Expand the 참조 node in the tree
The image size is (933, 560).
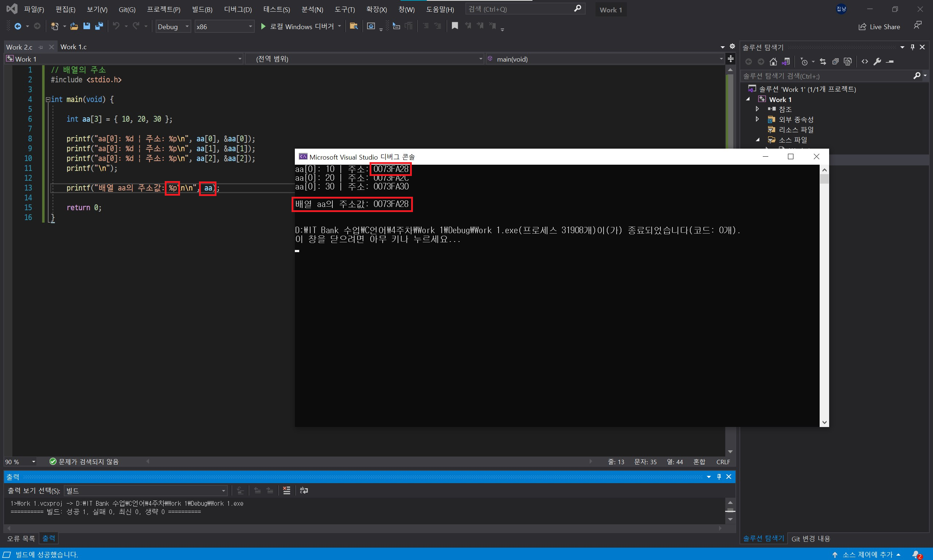tap(757, 109)
